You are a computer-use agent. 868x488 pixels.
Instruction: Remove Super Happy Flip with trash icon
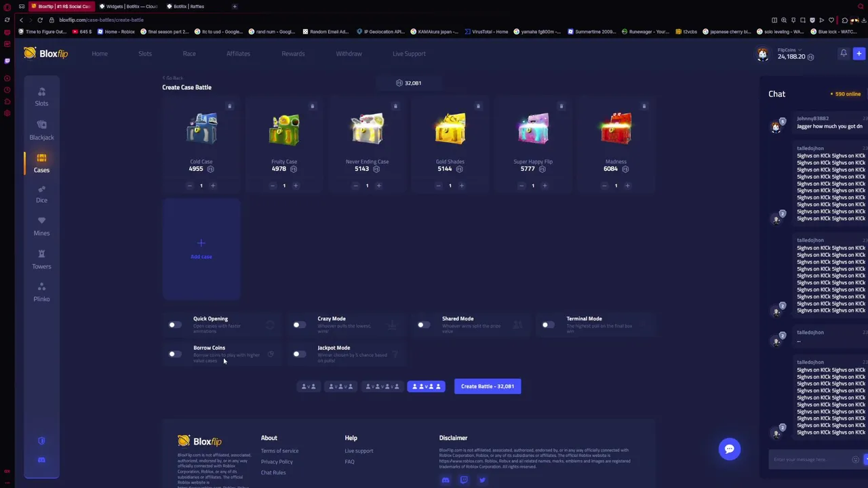click(561, 106)
